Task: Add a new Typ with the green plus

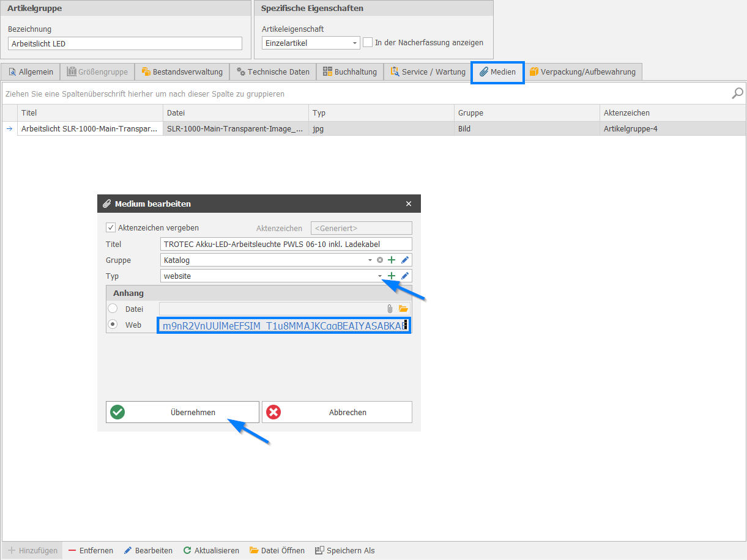Action: tap(392, 276)
